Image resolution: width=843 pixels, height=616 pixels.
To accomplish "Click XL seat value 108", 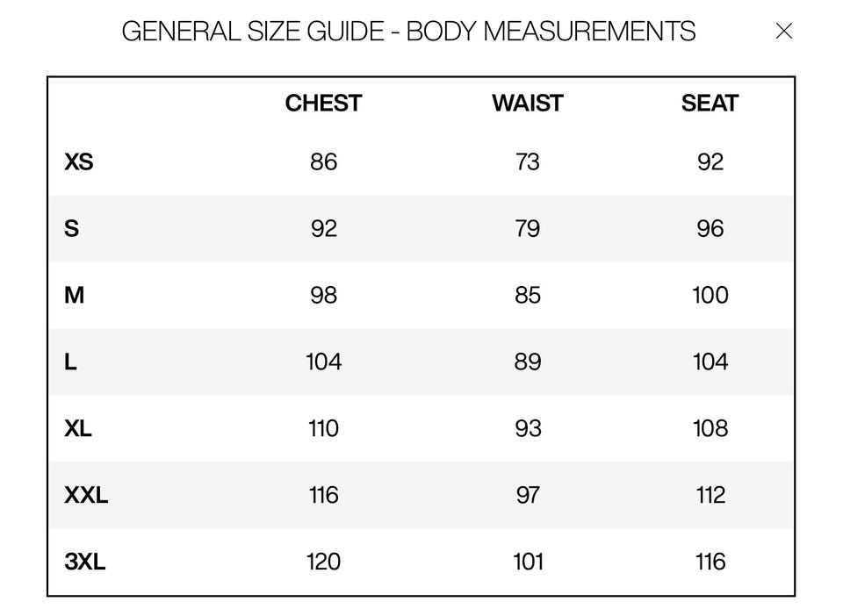I will 710,428.
